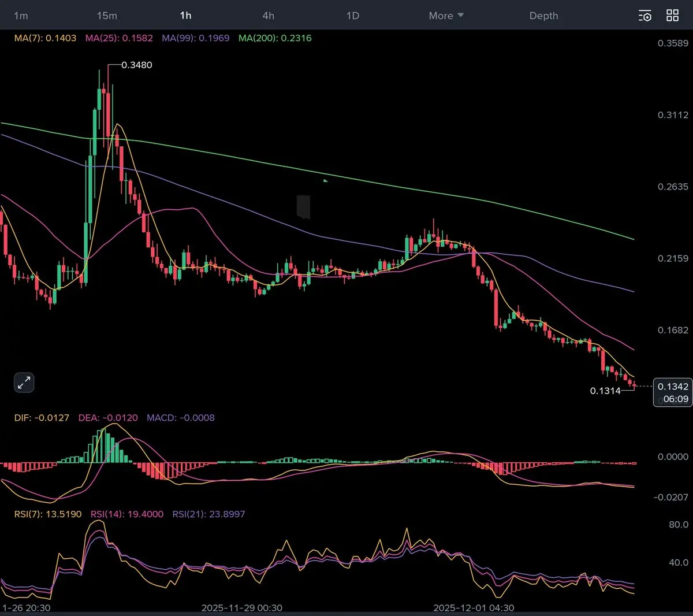Image resolution: width=693 pixels, height=616 pixels.
Task: Open the Depth chart tab
Action: click(544, 16)
